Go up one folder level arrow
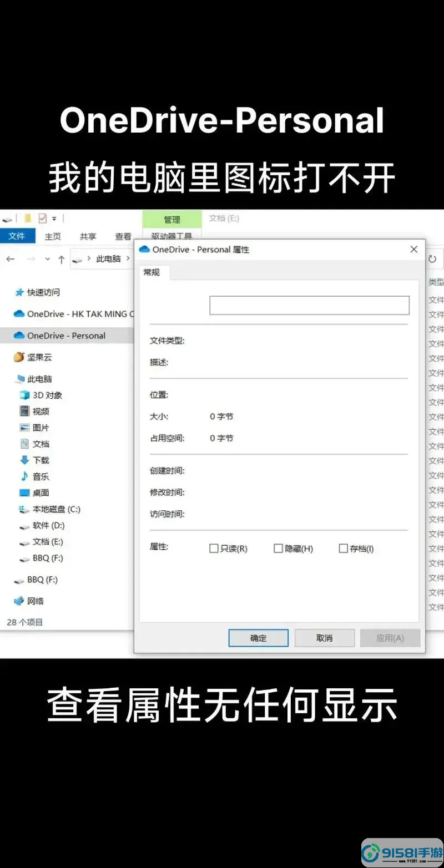This screenshot has width=444, height=868. 61,259
